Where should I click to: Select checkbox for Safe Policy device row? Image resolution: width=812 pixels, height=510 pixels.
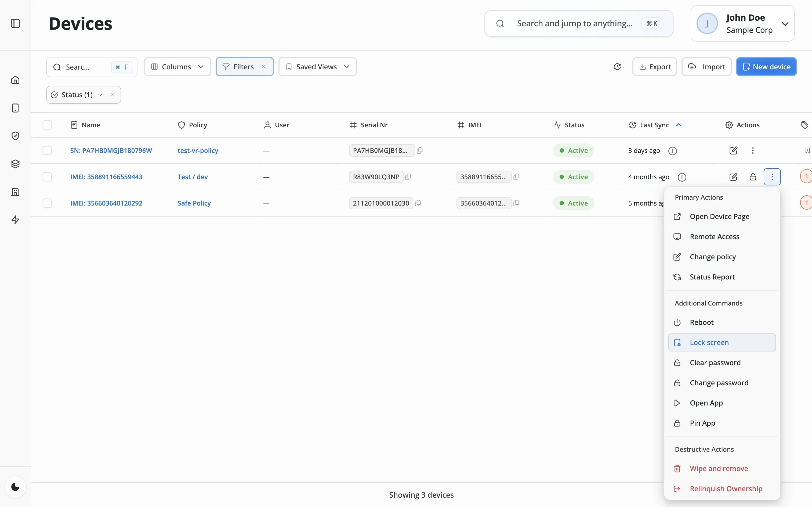[47, 203]
